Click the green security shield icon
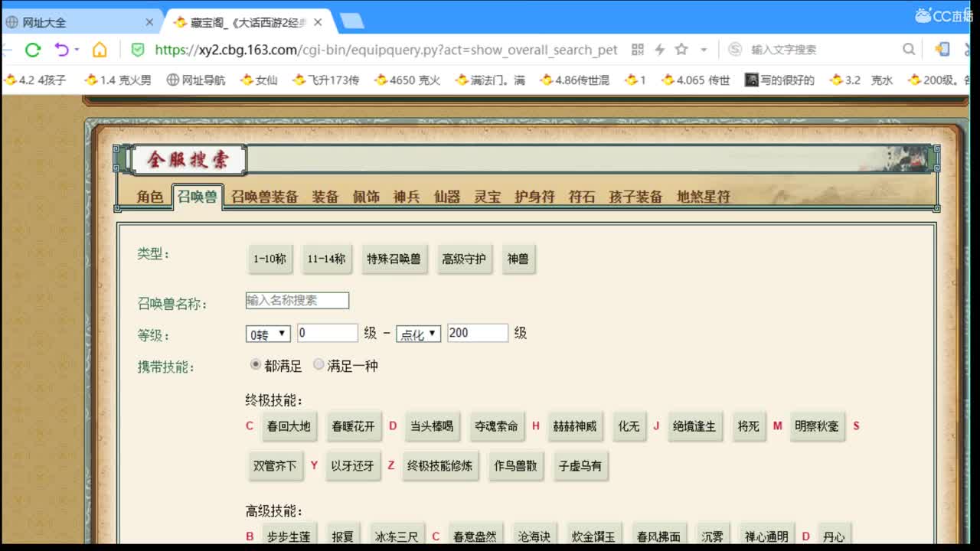This screenshot has width=980, height=551. tap(138, 50)
